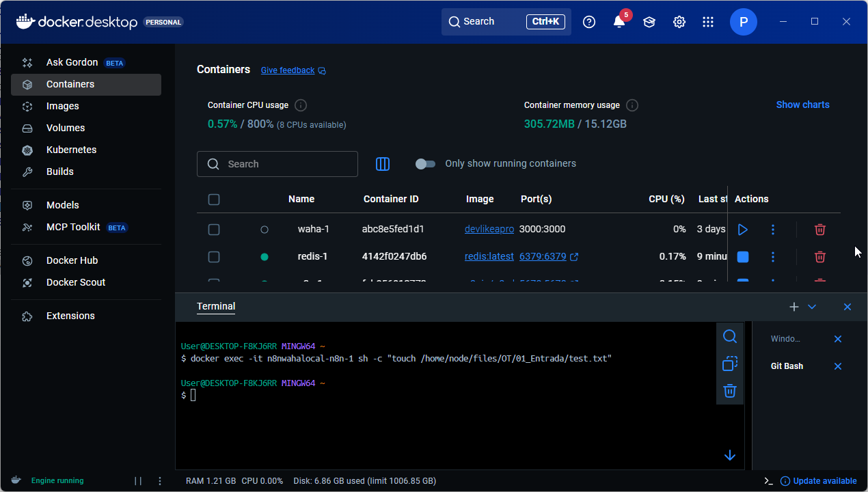This screenshot has height=492, width=868.
Task: Check the waha-1 row checkbox
Action: [x=214, y=230]
